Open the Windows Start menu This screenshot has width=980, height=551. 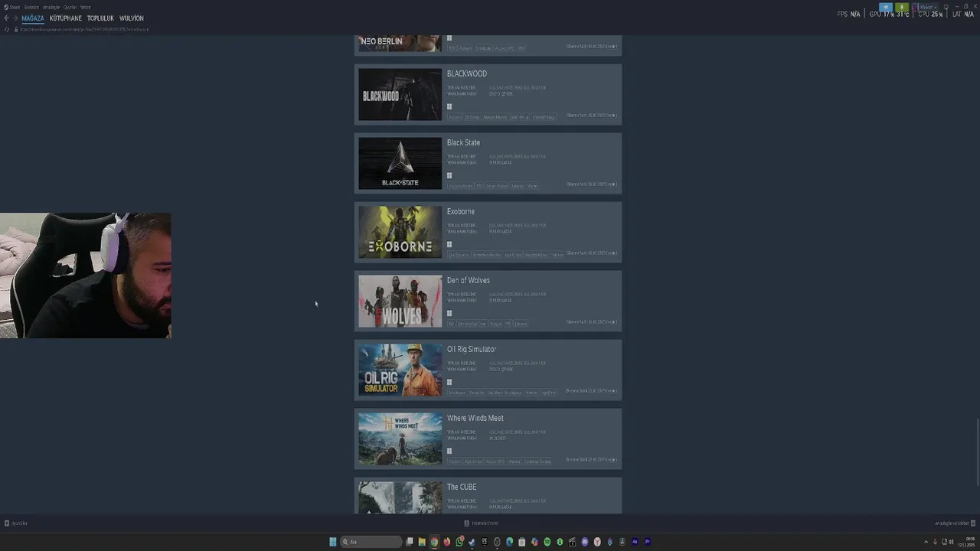(333, 542)
